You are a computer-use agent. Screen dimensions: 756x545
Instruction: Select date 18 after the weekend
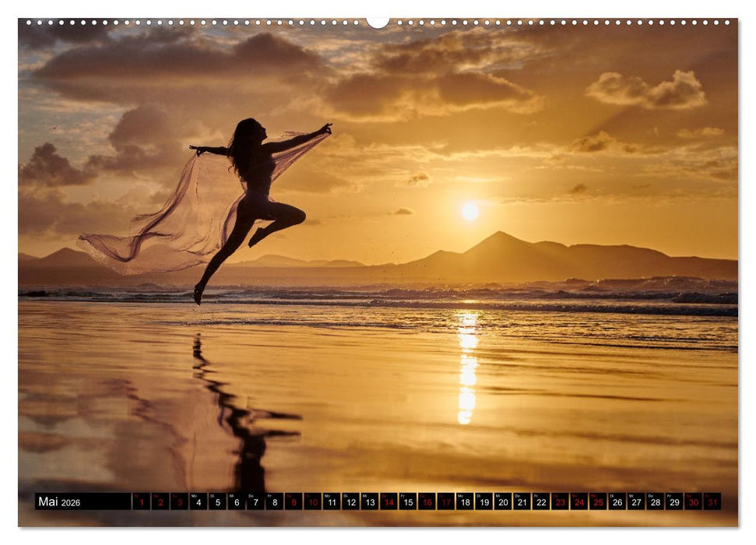click(x=464, y=502)
